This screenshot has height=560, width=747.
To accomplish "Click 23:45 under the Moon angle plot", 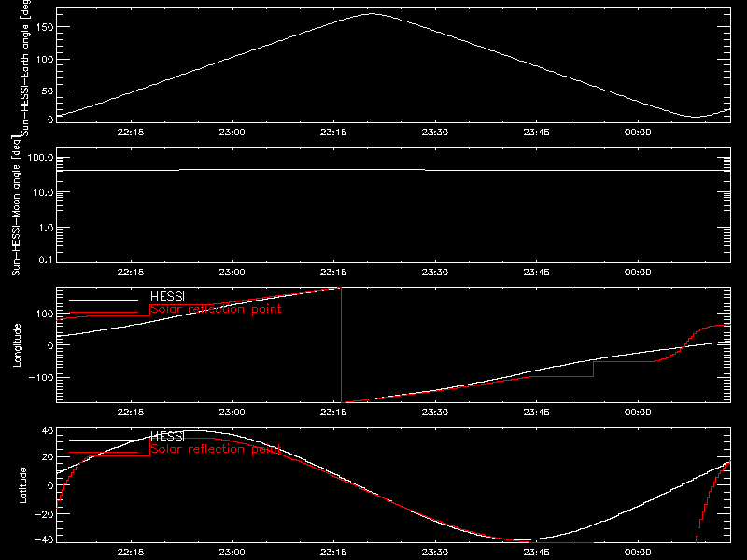I will [536, 272].
